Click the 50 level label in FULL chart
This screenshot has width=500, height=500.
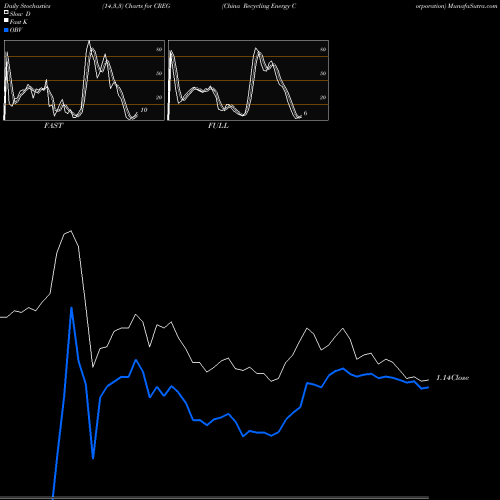click(323, 73)
